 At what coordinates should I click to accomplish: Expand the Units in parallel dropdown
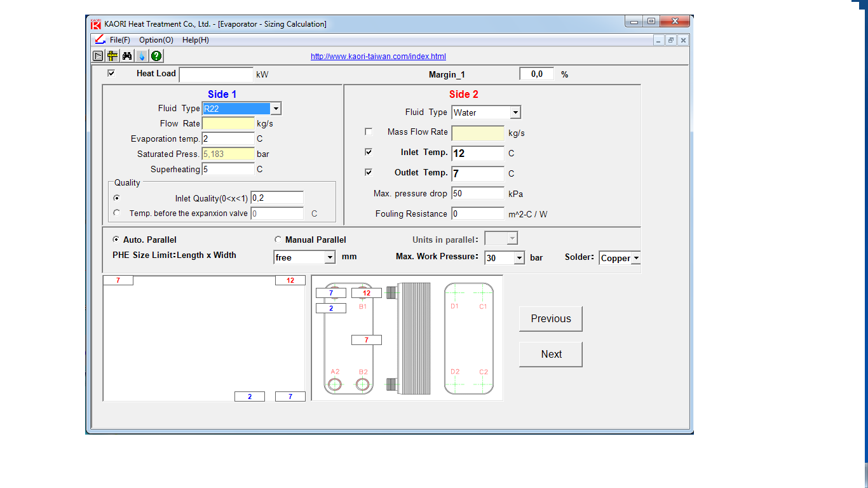coord(512,239)
